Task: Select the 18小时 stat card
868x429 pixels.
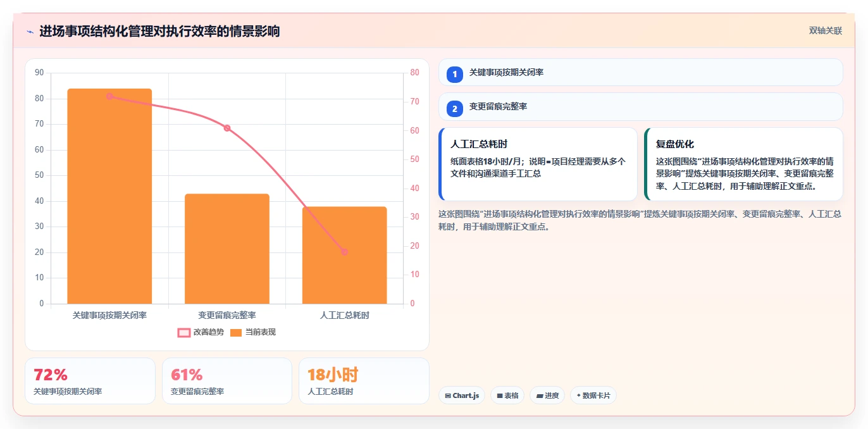Action: pyautogui.click(x=364, y=381)
